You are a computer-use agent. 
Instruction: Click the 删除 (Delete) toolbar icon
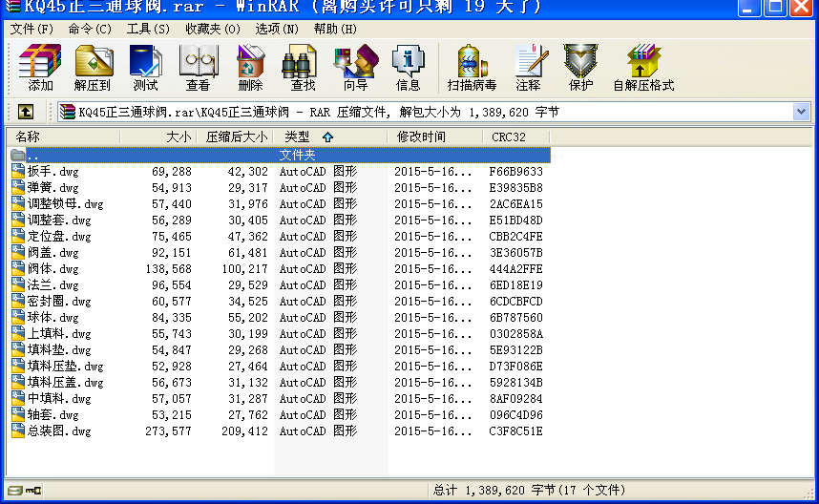[x=250, y=68]
